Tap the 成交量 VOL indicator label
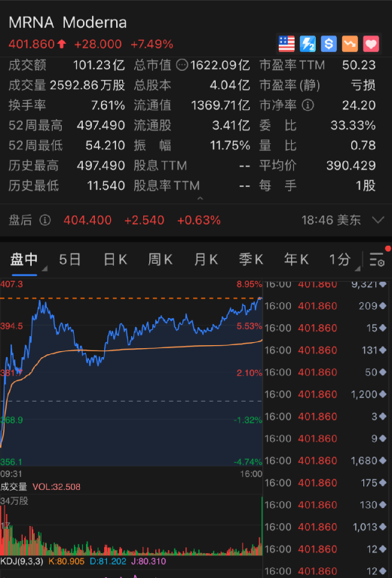Image resolution: width=392 pixels, height=578 pixels. [x=40, y=487]
